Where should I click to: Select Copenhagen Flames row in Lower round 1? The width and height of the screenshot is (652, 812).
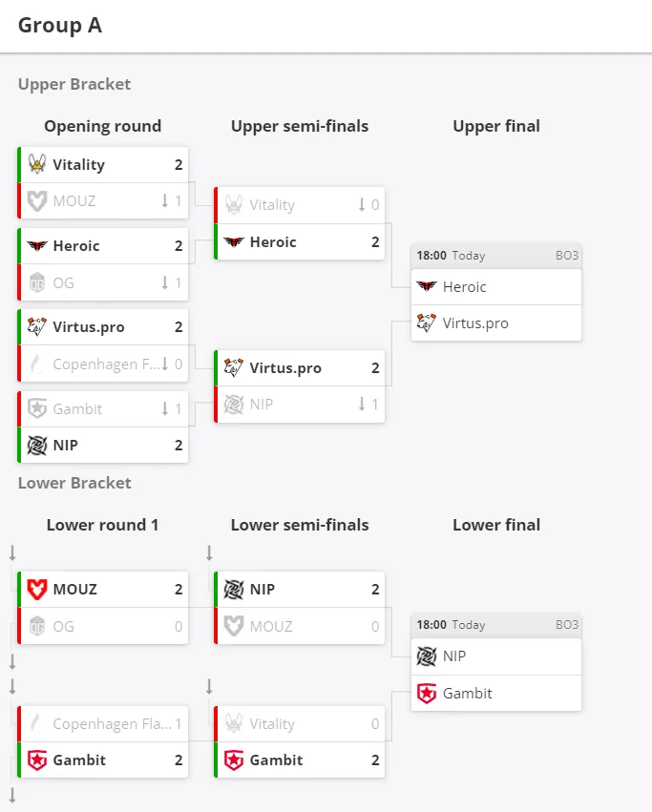pos(102,723)
